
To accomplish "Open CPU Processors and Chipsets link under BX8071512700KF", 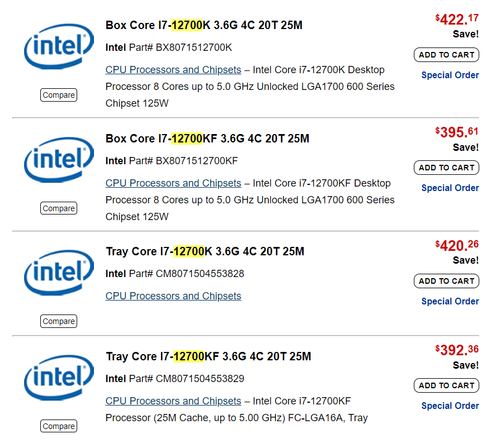I will click(x=173, y=183).
